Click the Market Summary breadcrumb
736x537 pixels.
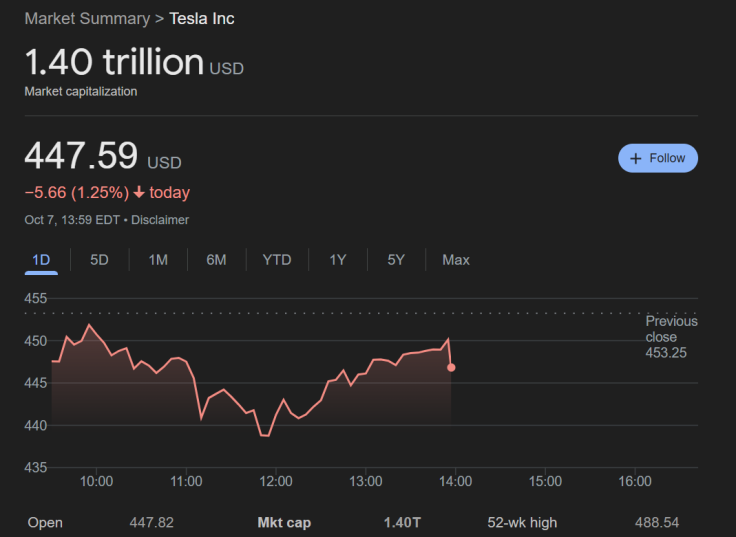(x=86, y=18)
